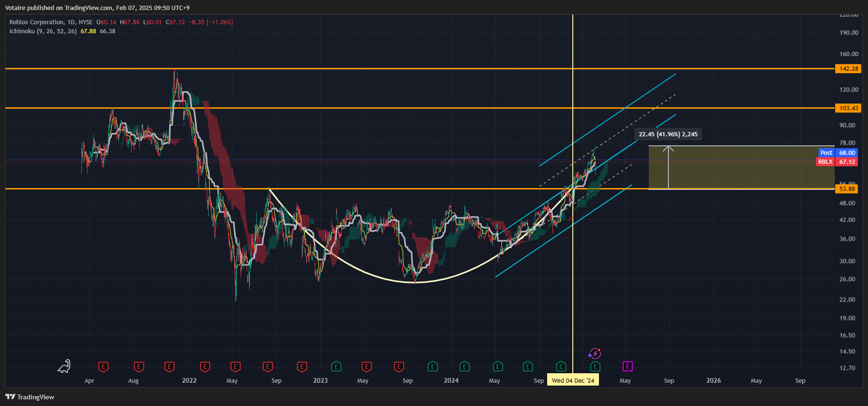Click the 22.45 (41.96%) measurement tooltip

point(668,134)
